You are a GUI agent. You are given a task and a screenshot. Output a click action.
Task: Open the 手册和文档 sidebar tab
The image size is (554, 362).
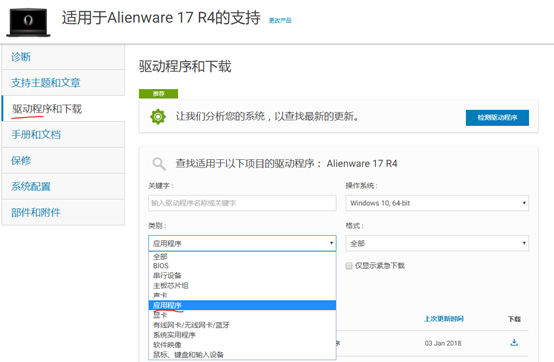[x=63, y=135]
